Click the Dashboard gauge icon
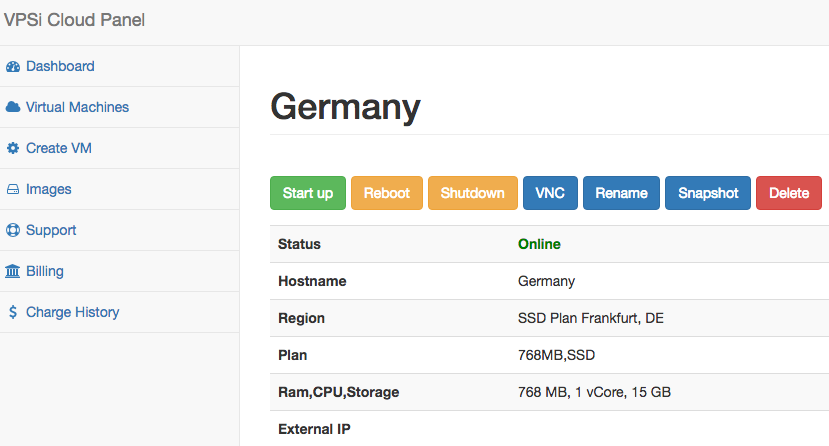Screen dimensions: 829x446 click(13, 67)
